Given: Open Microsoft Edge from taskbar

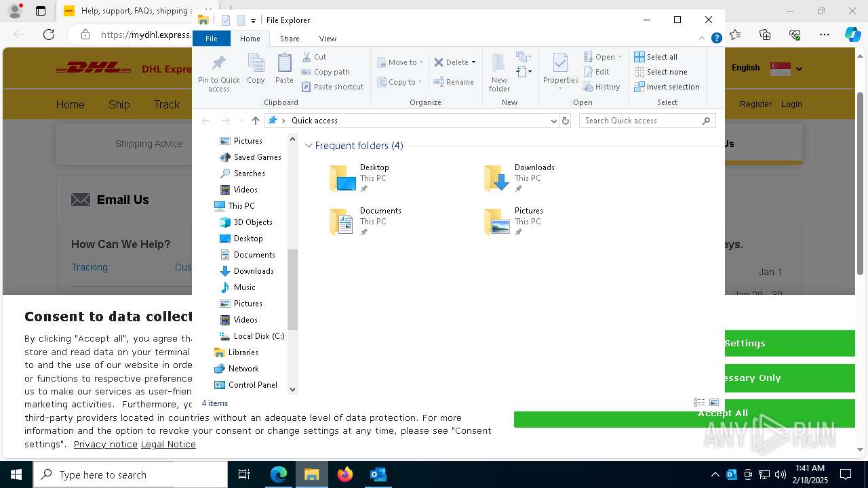Looking at the screenshot, I should point(279,474).
